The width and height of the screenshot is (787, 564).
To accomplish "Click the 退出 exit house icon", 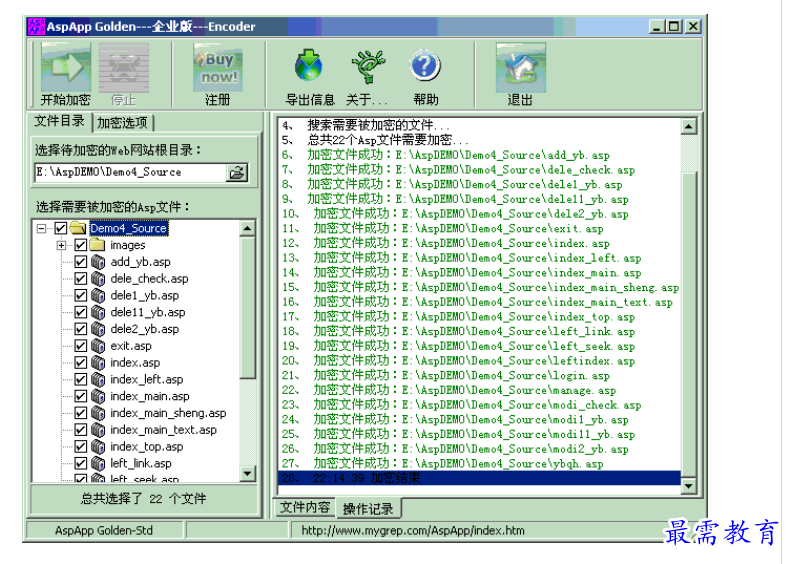I will click(520, 68).
